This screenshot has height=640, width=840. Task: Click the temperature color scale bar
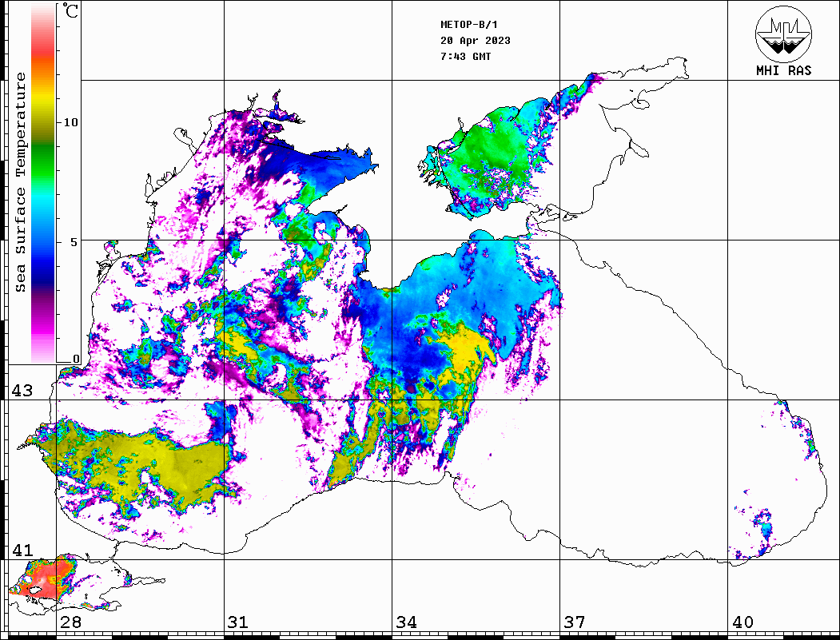43,183
